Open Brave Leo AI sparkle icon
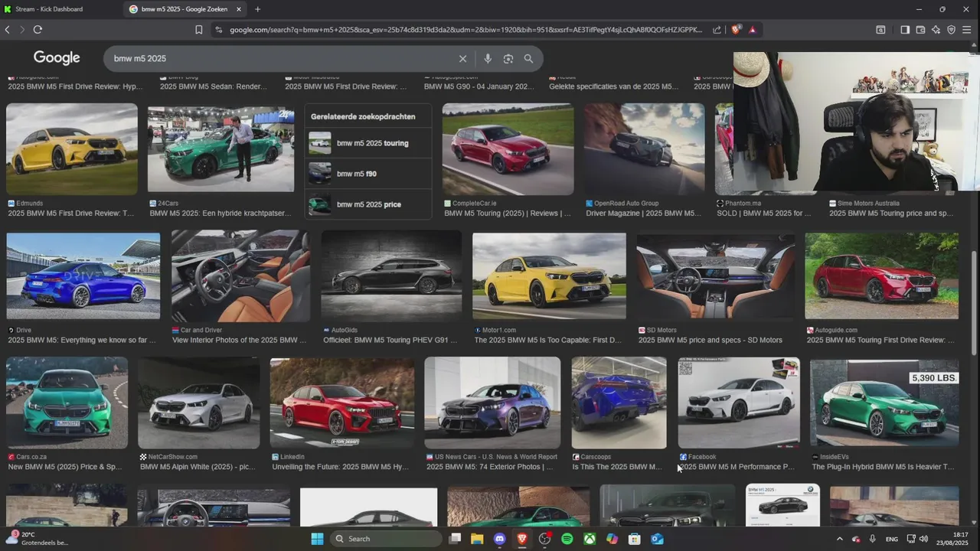This screenshot has width=980, height=551. pyautogui.click(x=936, y=30)
